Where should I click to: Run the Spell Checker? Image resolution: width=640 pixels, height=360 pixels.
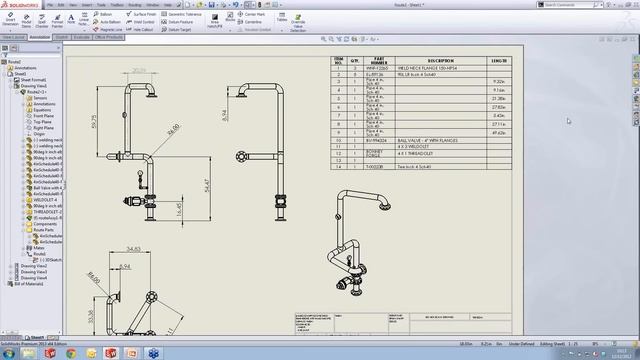click(x=42, y=20)
